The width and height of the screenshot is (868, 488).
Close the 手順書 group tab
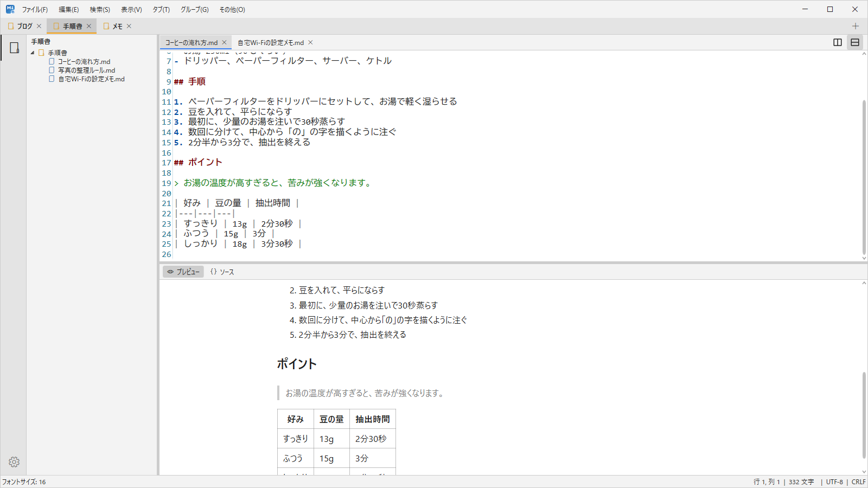point(89,26)
